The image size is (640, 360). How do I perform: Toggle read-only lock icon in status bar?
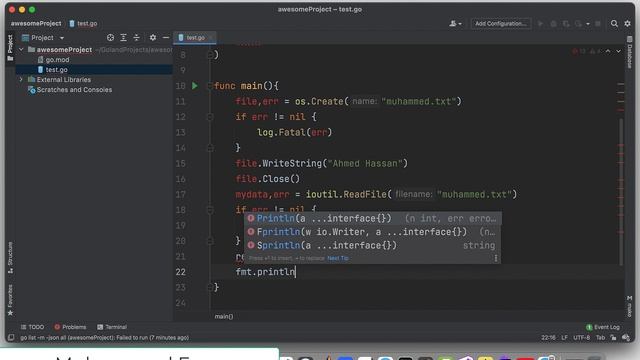pyautogui.click(x=613, y=338)
